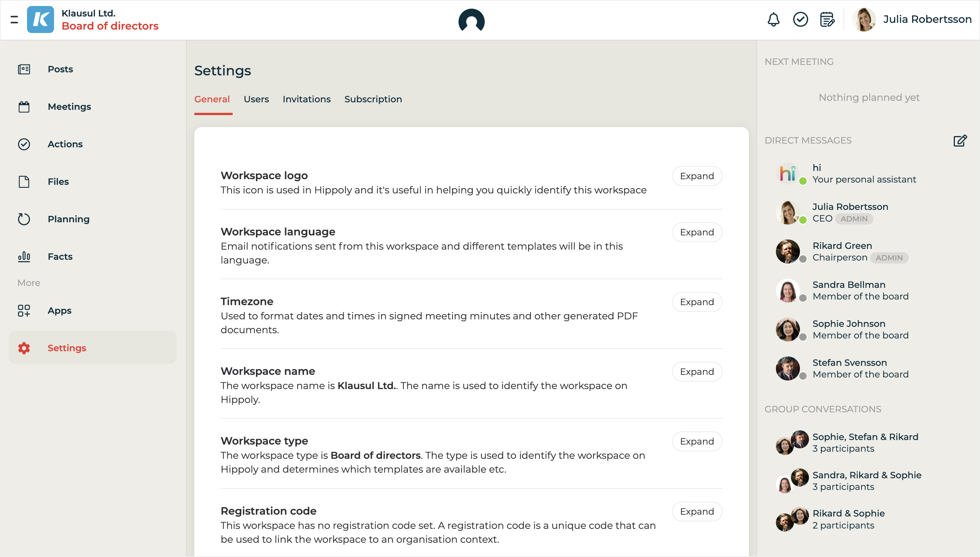Switch to the Subscription tab
This screenshot has width=980, height=557.
[373, 99]
